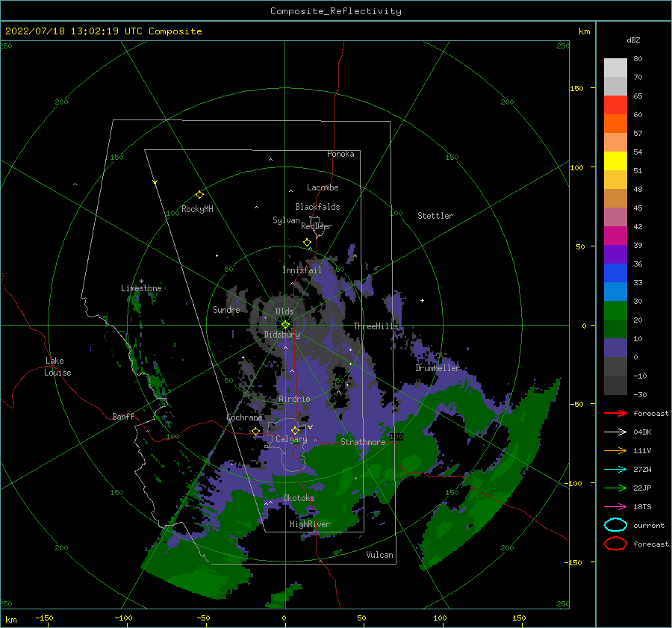Image resolution: width=672 pixels, height=628 pixels.
Task: Click the yellow diamond marker below RedDeer
Action: tap(308, 243)
